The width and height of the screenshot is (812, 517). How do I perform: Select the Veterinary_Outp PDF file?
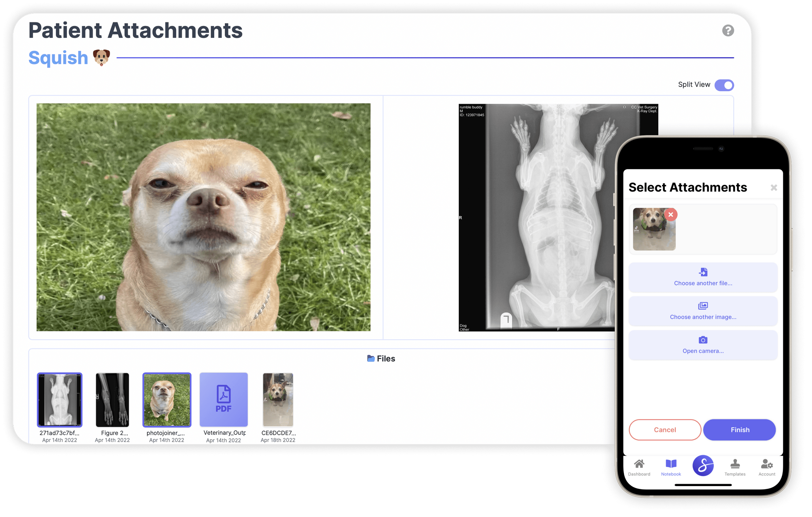tap(224, 400)
